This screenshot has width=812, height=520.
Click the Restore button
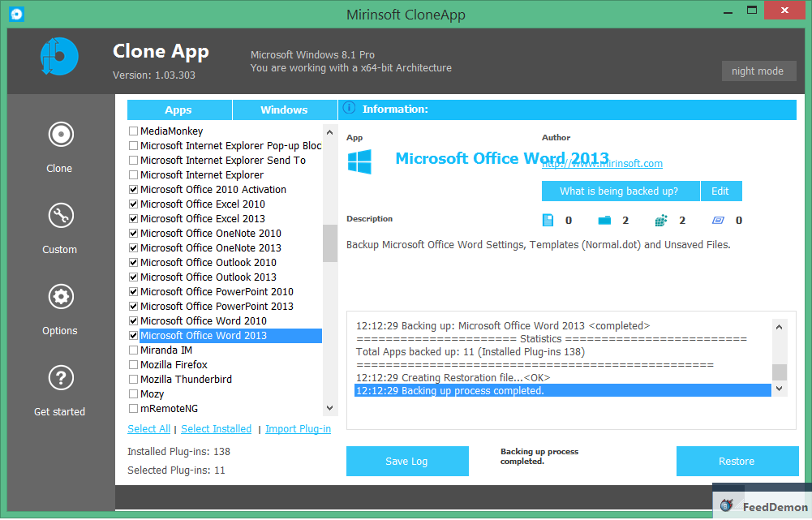737,462
